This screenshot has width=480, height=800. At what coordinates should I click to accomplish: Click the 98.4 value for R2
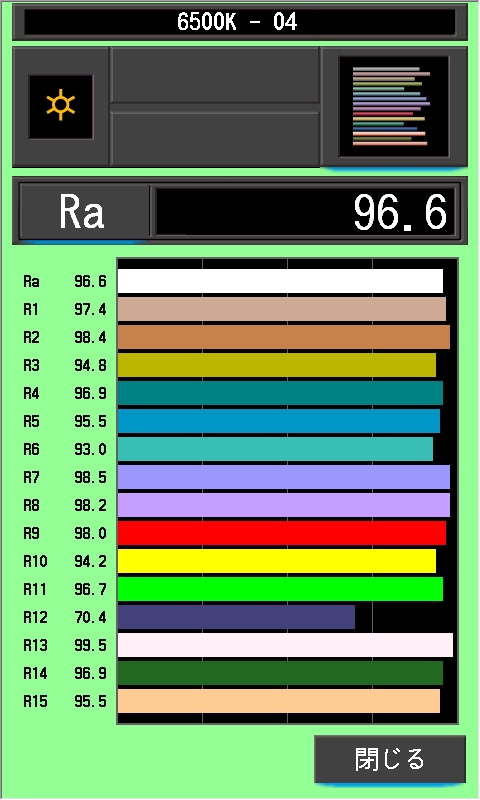pos(90,338)
